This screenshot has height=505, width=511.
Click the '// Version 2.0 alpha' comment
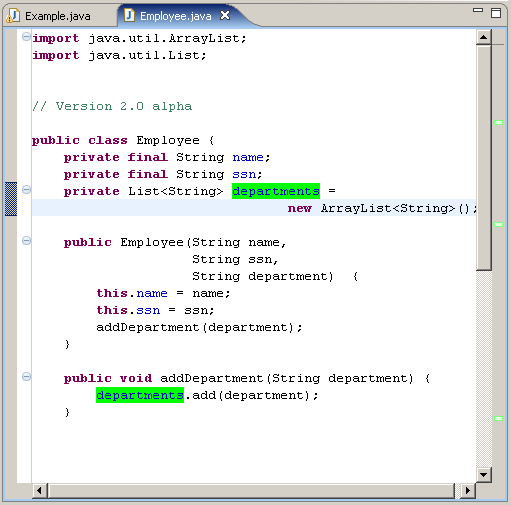click(112, 106)
